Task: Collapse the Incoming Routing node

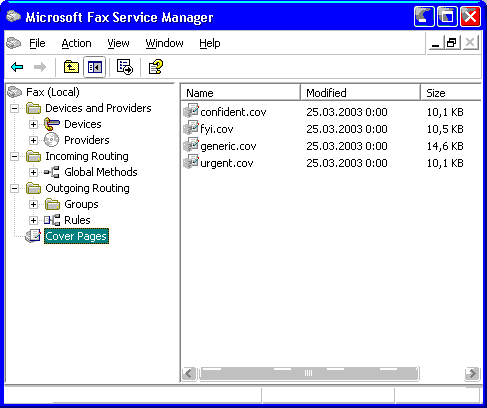Action: (14, 156)
